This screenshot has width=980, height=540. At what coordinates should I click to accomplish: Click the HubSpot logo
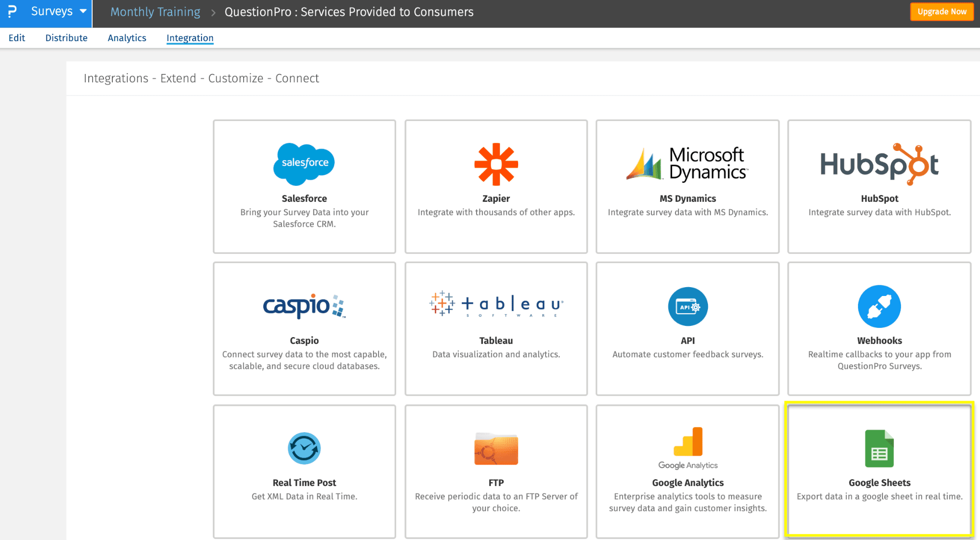pyautogui.click(x=879, y=164)
